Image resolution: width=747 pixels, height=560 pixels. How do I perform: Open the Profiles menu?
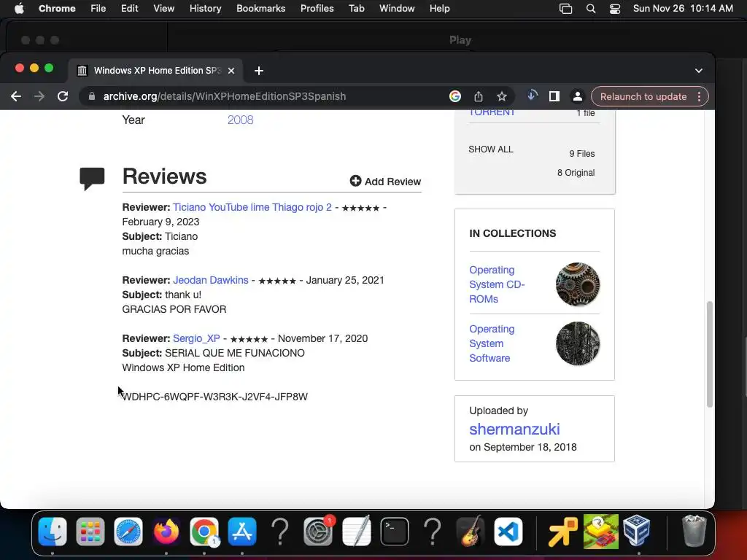(x=317, y=8)
